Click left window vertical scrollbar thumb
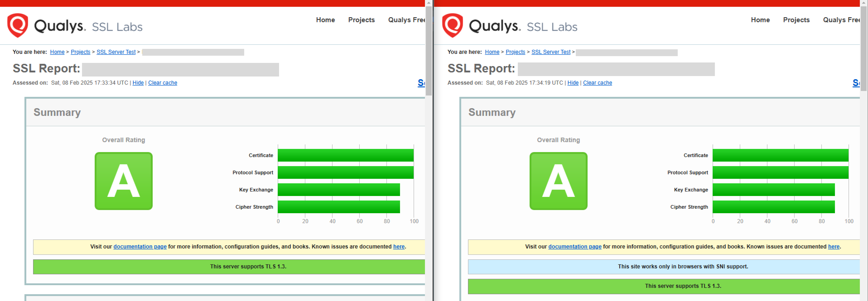 tap(429, 50)
